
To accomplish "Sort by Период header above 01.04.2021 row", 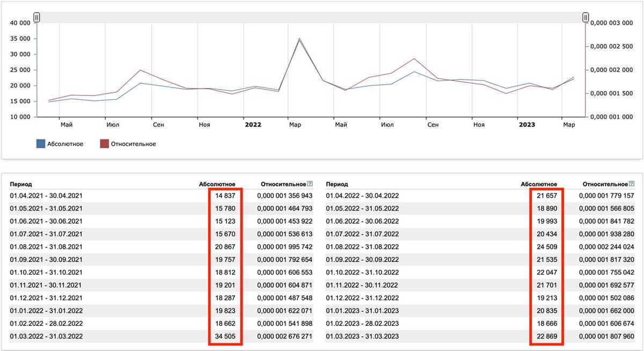I will 21,184.
